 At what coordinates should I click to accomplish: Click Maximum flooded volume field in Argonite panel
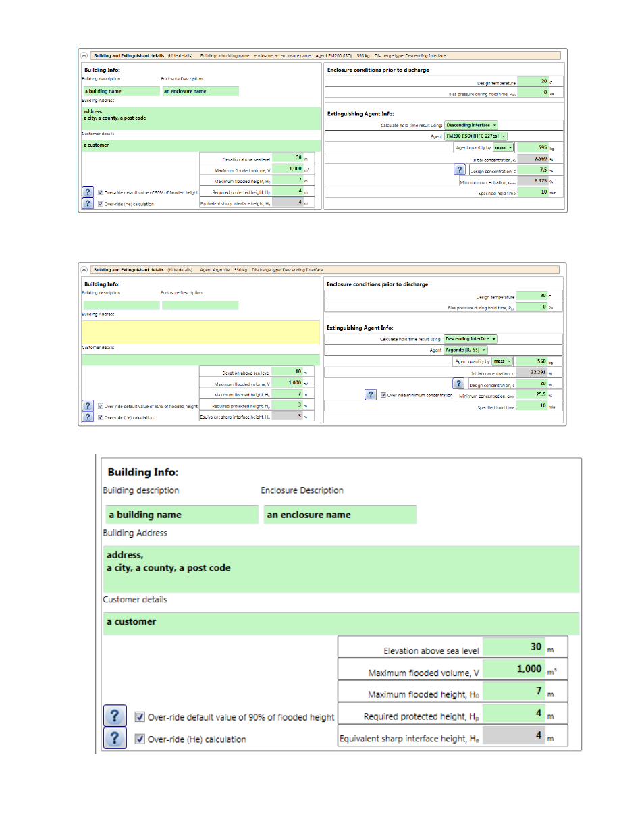288,383
